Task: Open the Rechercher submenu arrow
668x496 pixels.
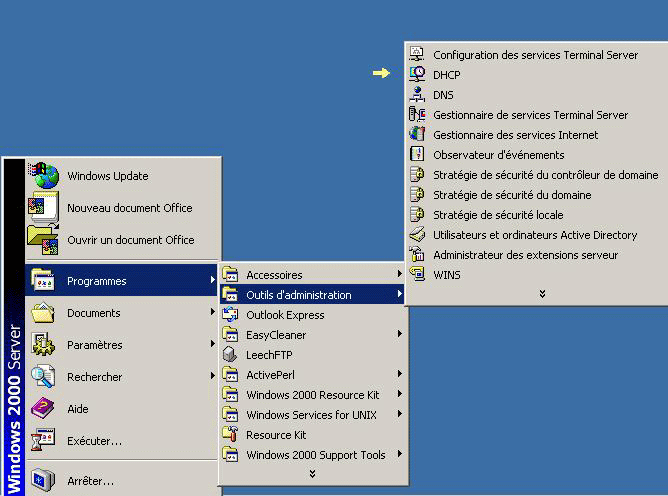Action: [x=212, y=375]
